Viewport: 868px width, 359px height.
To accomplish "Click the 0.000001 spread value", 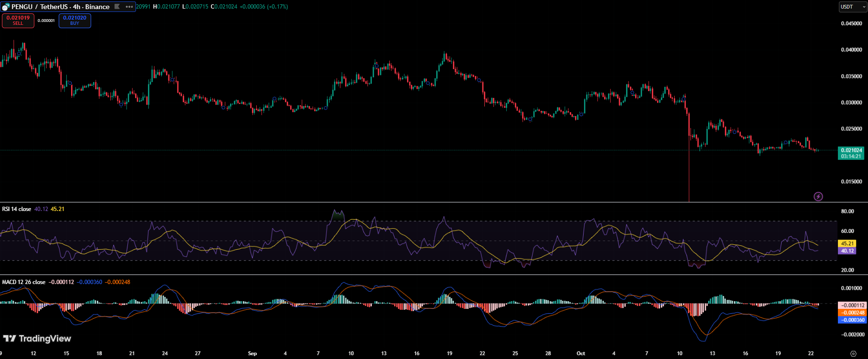I will [x=46, y=21].
